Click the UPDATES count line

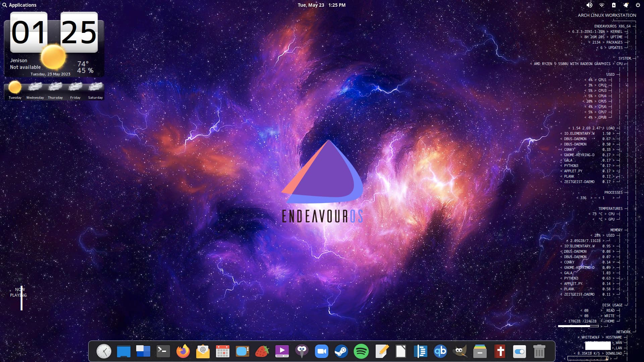pyautogui.click(x=609, y=48)
